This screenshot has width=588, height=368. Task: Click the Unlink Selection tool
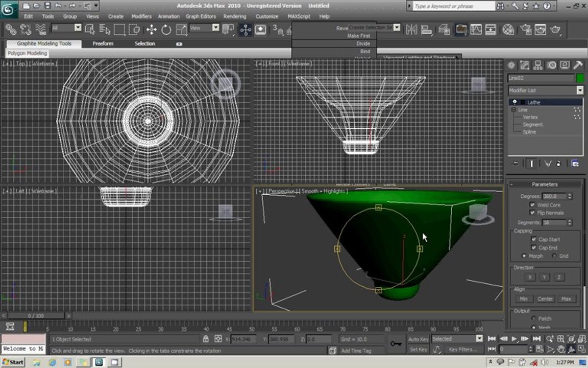point(26,29)
